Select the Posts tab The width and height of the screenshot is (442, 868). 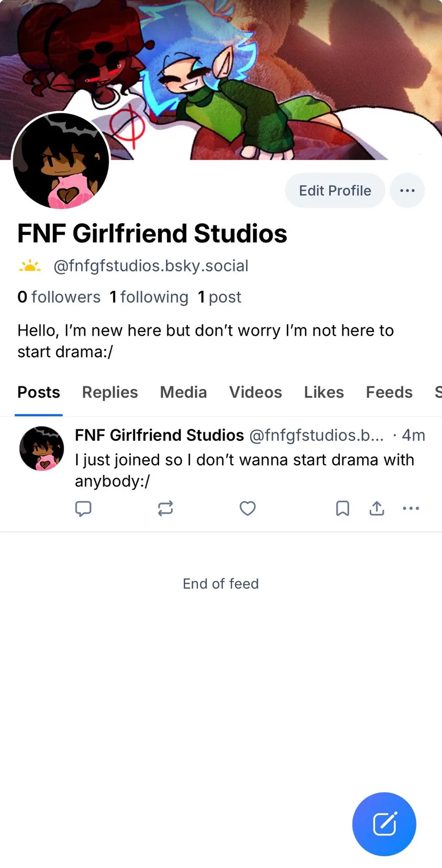click(x=39, y=392)
